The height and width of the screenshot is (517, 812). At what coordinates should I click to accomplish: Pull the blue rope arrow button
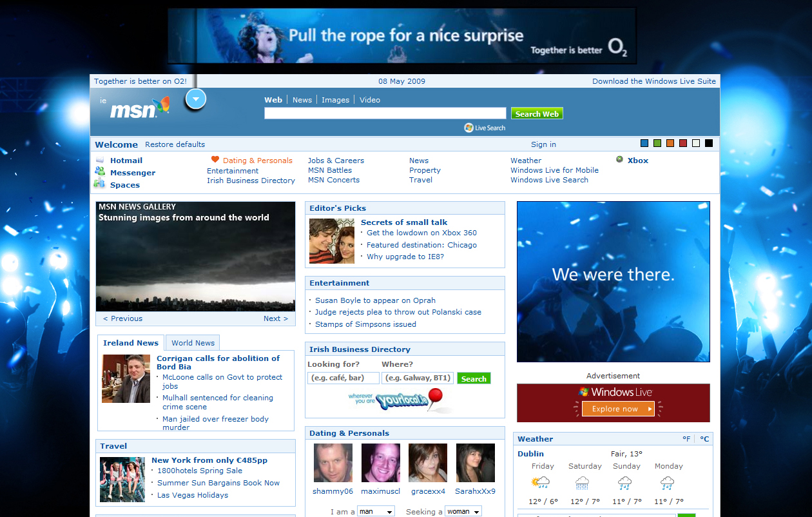(x=196, y=99)
